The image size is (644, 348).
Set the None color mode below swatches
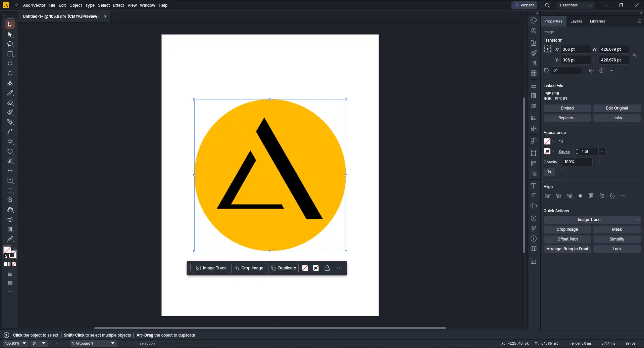(14, 264)
